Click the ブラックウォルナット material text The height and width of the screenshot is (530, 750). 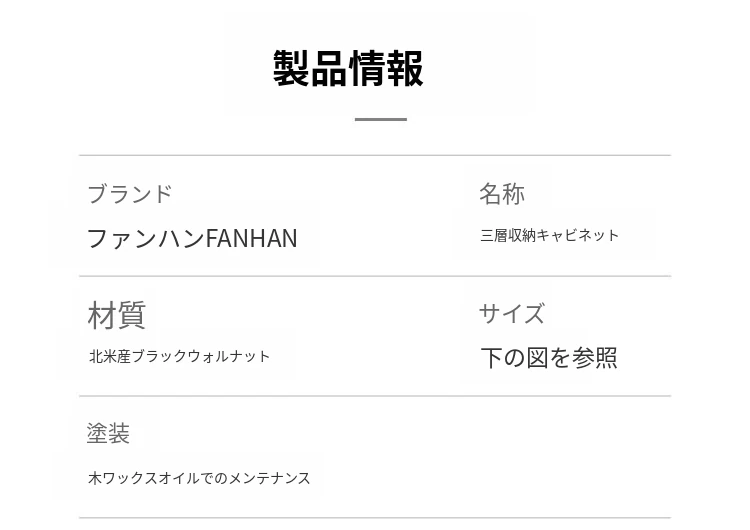(201, 356)
